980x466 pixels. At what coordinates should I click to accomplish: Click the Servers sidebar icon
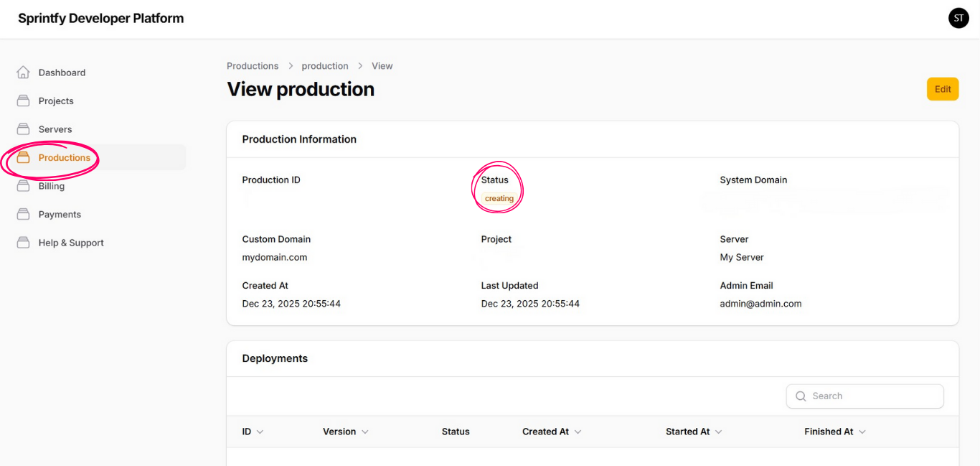tap(23, 129)
